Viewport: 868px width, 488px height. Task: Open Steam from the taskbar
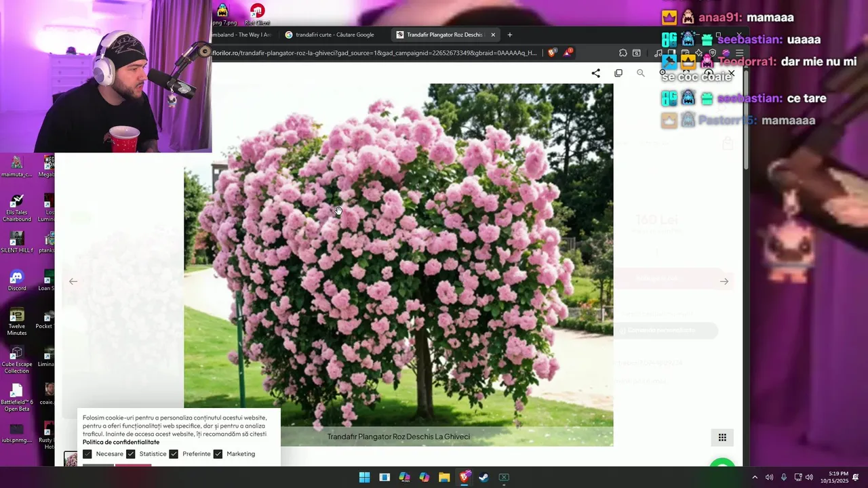coord(484,477)
